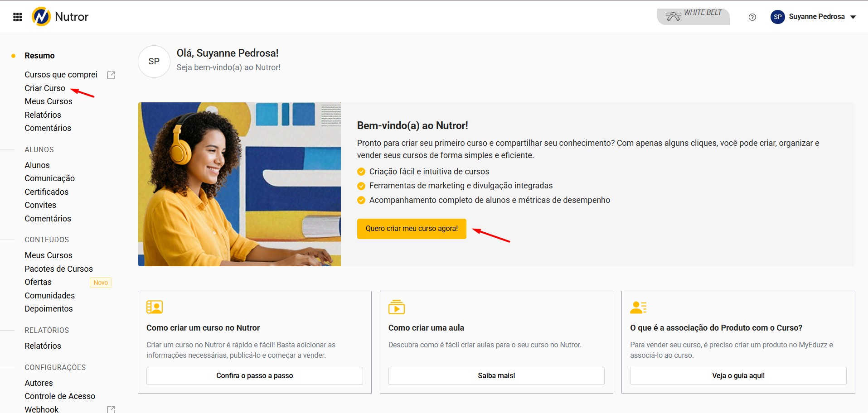Select Resumo in the sidebar
Image resolution: width=868 pixels, height=413 pixels.
tap(40, 56)
